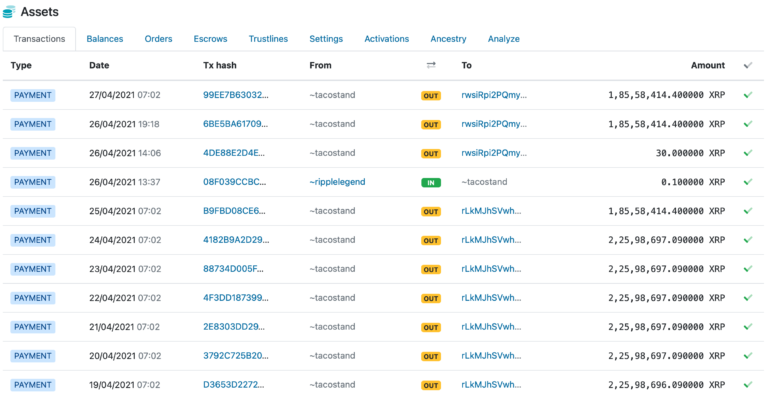Switch to the Ancestry tab
Viewport: 768px width, 398px height.
tap(448, 39)
